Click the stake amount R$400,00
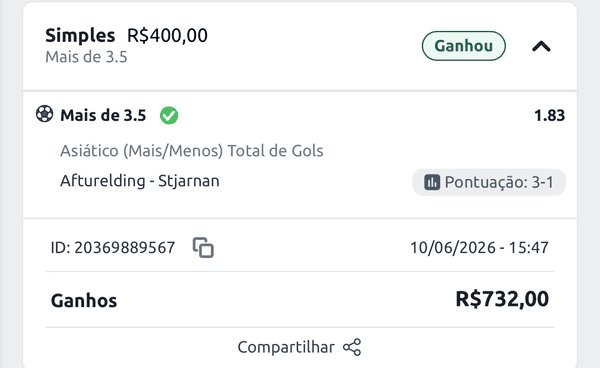 [x=167, y=36]
